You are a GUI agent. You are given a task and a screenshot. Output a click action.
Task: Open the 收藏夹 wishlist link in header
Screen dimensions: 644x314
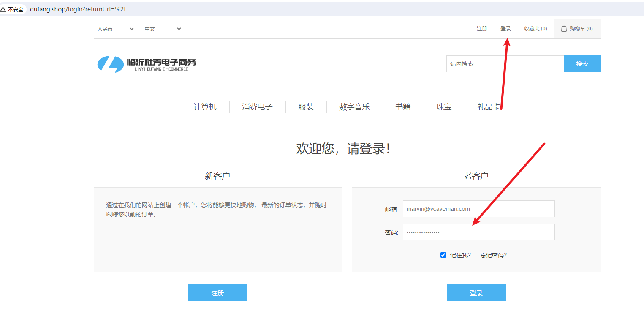point(535,29)
